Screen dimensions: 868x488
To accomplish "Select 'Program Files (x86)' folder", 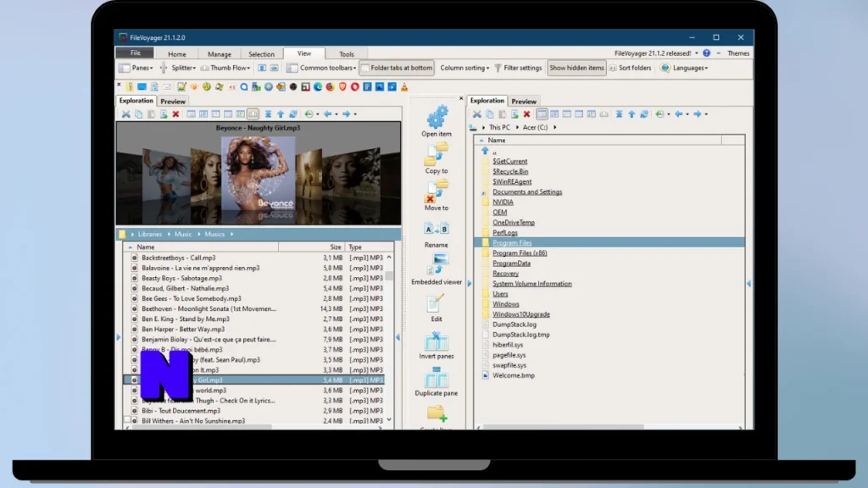I will pos(520,252).
